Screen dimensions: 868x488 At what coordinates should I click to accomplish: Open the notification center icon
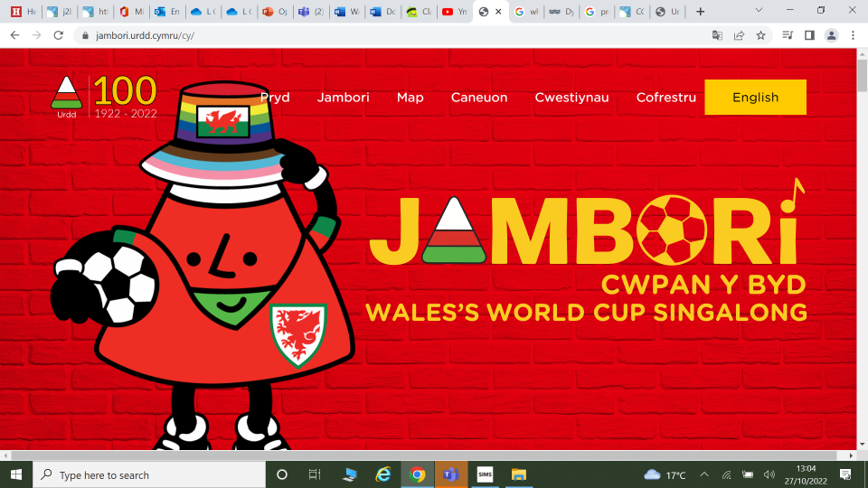pos(845,474)
